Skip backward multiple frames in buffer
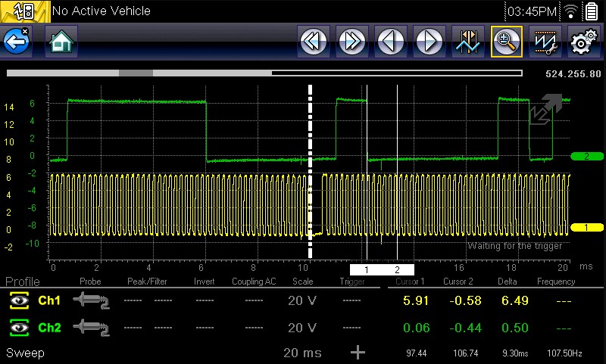The image size is (606, 364). tap(312, 42)
